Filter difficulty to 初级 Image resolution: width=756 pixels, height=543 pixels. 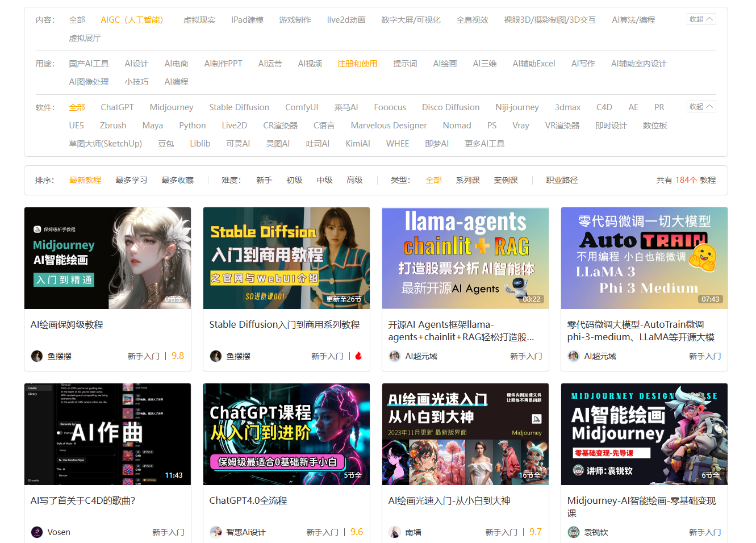click(x=294, y=180)
